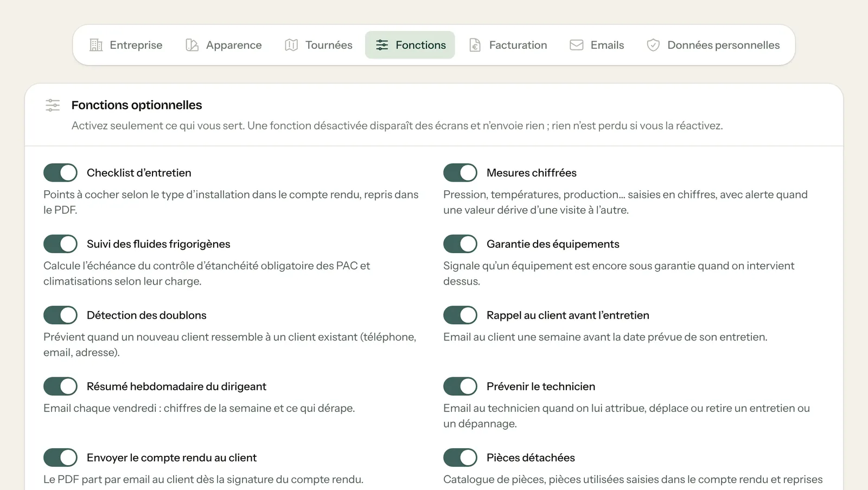Switch to the Apparence tab
The image size is (868, 490).
click(x=224, y=45)
